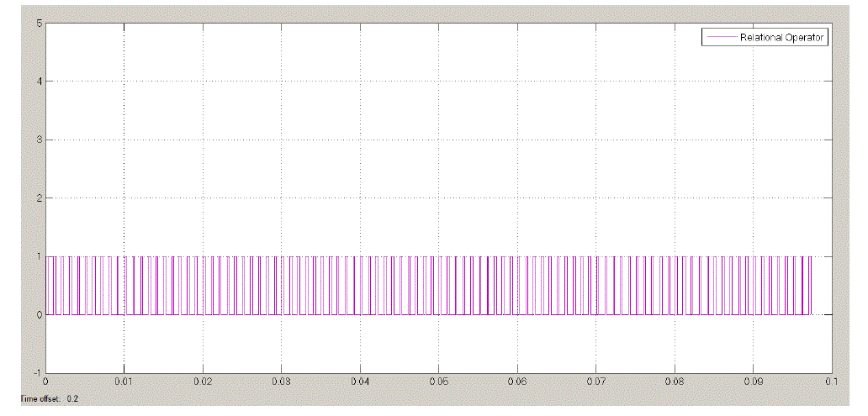
Task: Click the y-axis tick label 4
Action: point(39,82)
